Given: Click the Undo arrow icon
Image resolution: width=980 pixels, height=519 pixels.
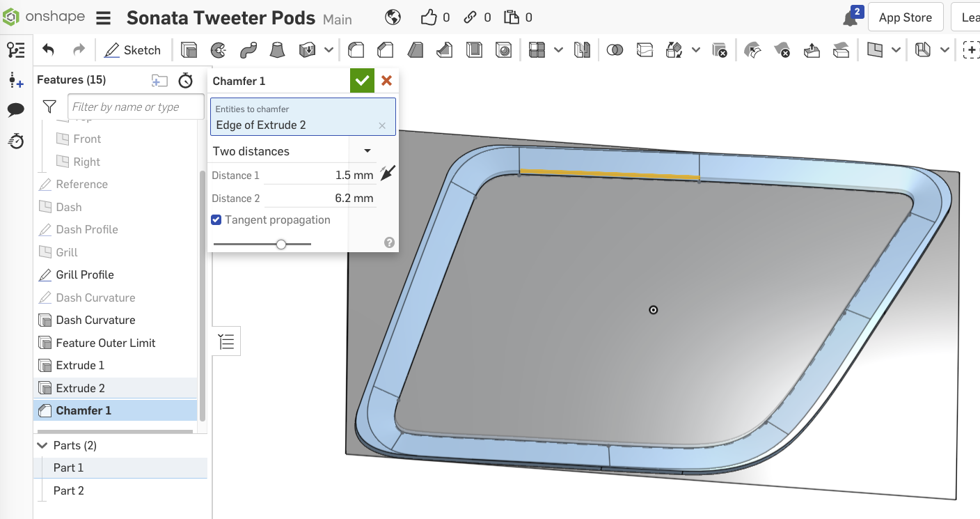Looking at the screenshot, I should tap(48, 50).
